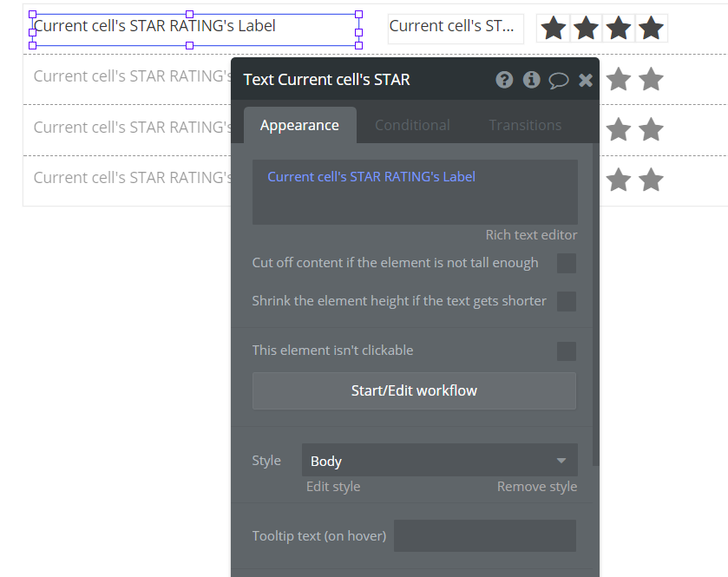The height and width of the screenshot is (577, 728).
Task: Select the fourth star in top row
Action: click(651, 28)
